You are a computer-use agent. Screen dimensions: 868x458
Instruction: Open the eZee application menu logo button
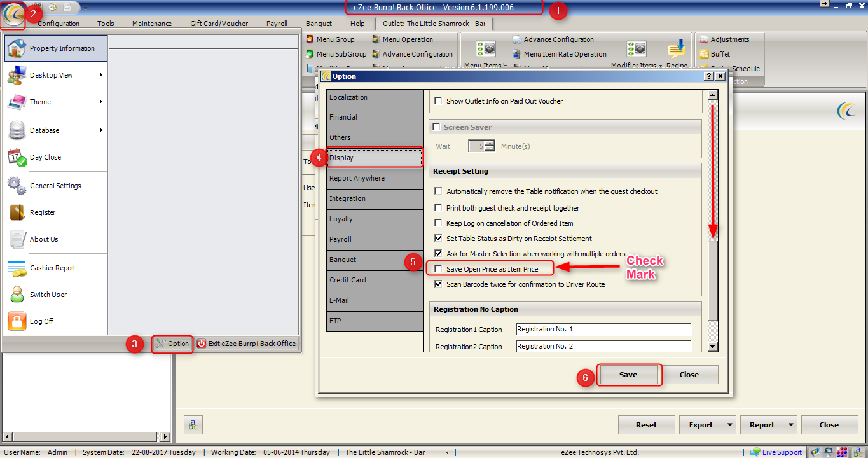pyautogui.click(x=13, y=15)
